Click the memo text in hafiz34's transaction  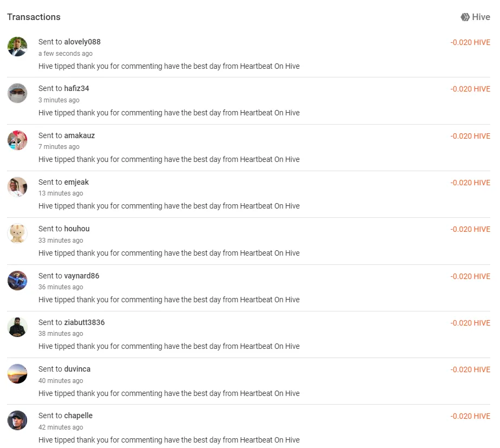pyautogui.click(x=169, y=113)
